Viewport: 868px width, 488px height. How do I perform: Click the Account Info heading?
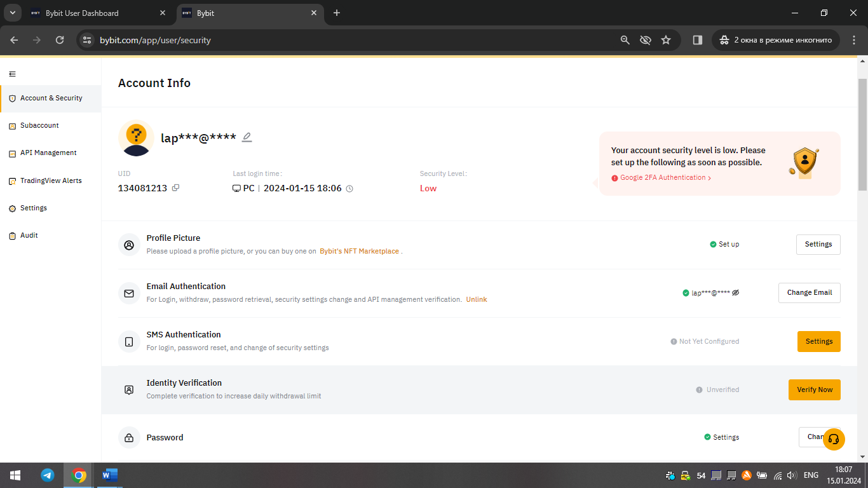pos(154,83)
